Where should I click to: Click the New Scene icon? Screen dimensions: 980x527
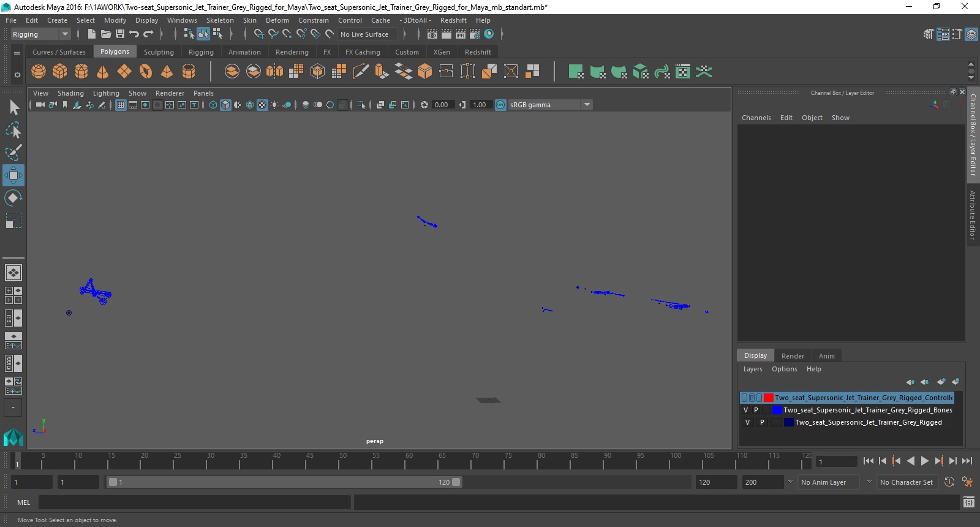91,34
